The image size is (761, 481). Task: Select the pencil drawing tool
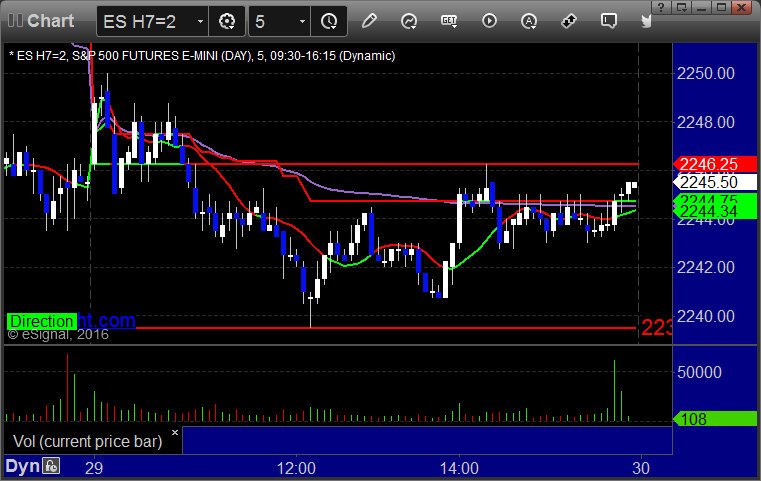click(369, 21)
